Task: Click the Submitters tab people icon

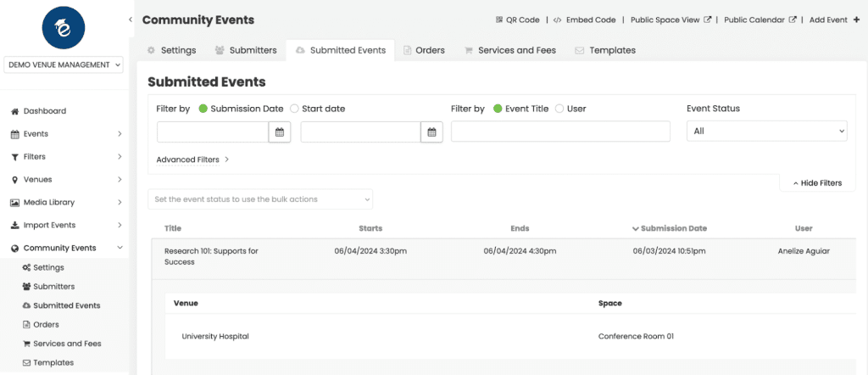Action: pyautogui.click(x=220, y=50)
